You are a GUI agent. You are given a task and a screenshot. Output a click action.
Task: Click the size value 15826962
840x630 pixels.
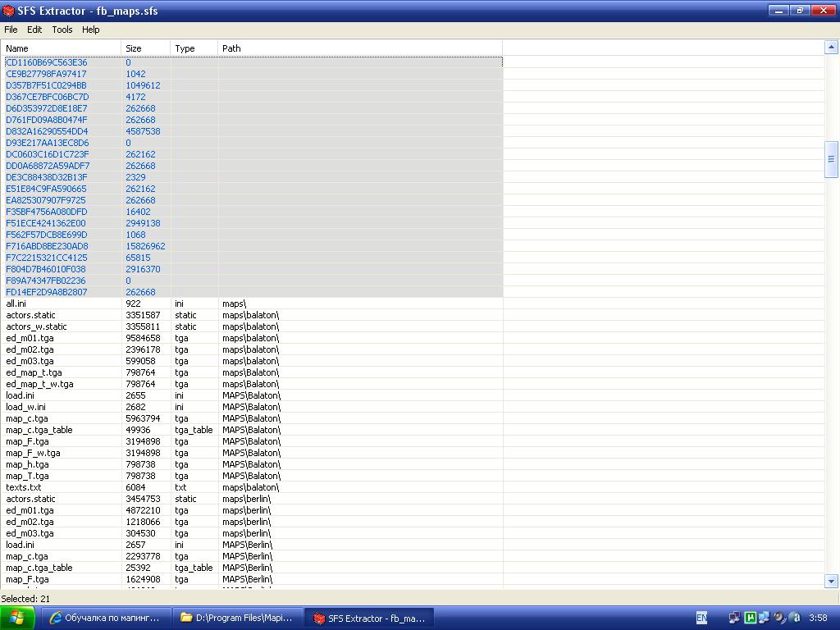(145, 246)
